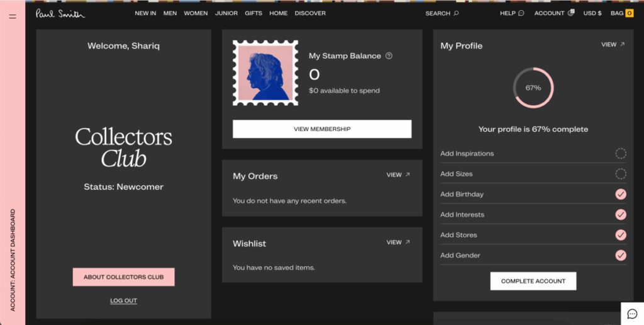Expand My Orders with View arrow
Screen dimensions: 644x325
tap(398, 175)
